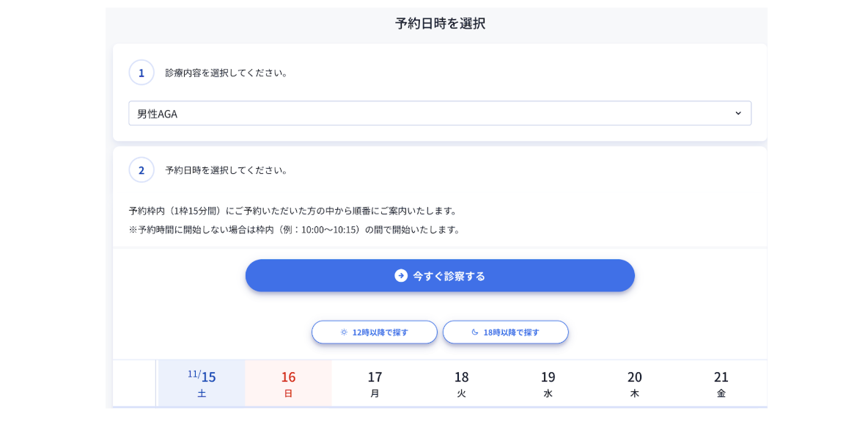Expand dropdown using the chevron arrow

[738, 114]
